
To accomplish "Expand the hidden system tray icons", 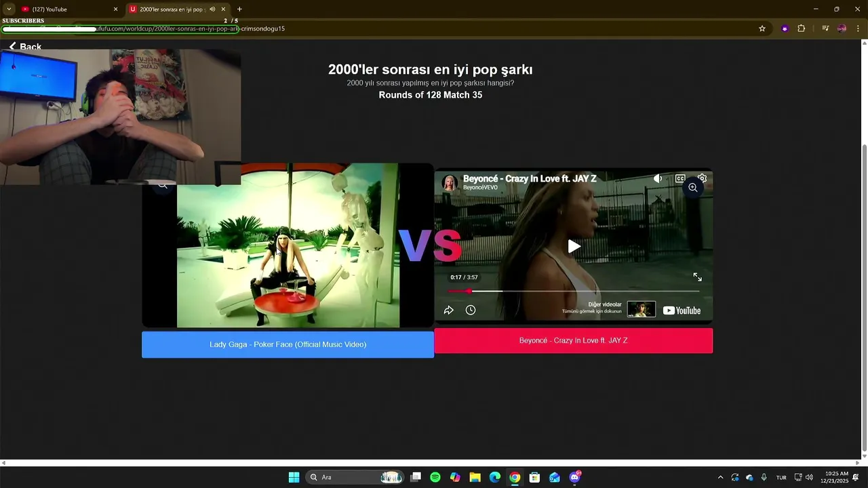I will click(720, 477).
